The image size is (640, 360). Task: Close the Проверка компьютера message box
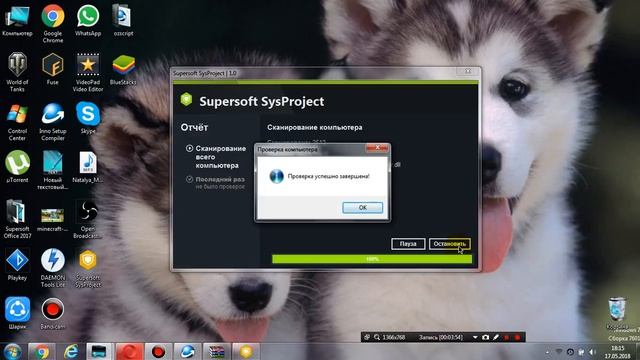click(x=377, y=148)
